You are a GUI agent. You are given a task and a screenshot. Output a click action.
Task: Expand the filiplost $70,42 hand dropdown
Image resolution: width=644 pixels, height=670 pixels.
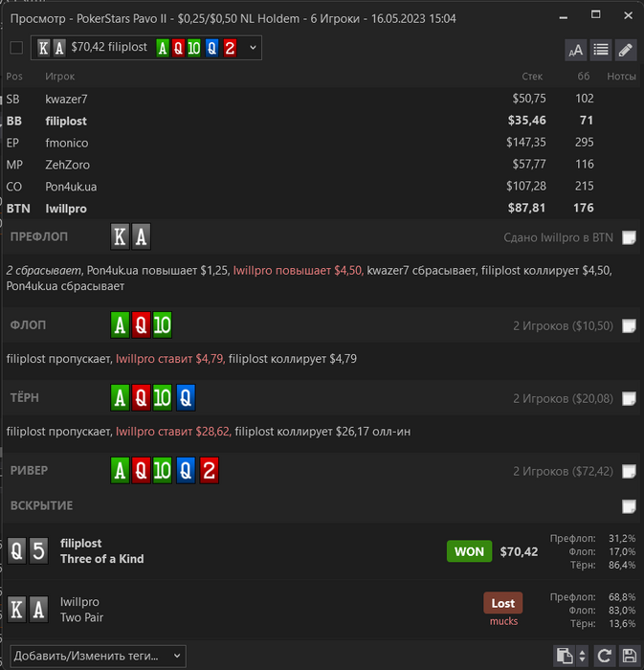click(146, 48)
